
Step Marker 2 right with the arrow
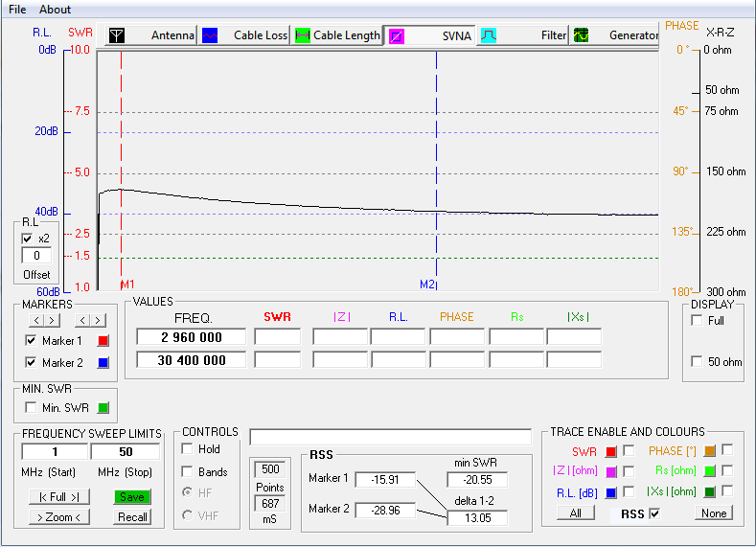99,320
